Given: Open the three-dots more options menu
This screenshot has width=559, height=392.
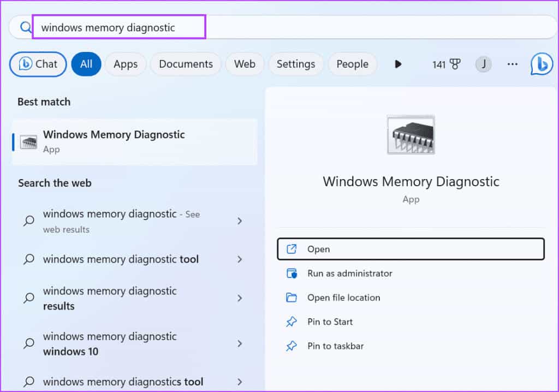Looking at the screenshot, I should click(512, 64).
